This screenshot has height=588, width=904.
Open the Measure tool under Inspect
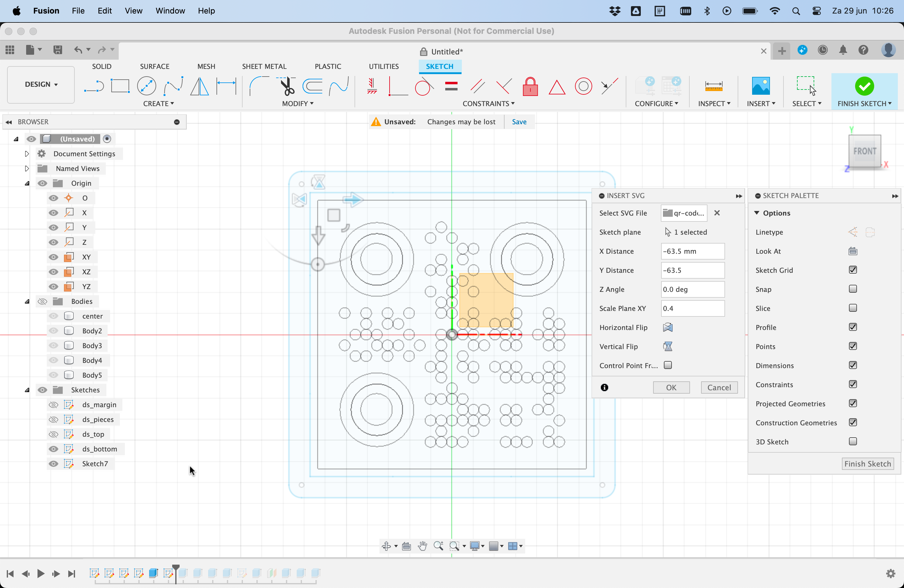(x=713, y=86)
